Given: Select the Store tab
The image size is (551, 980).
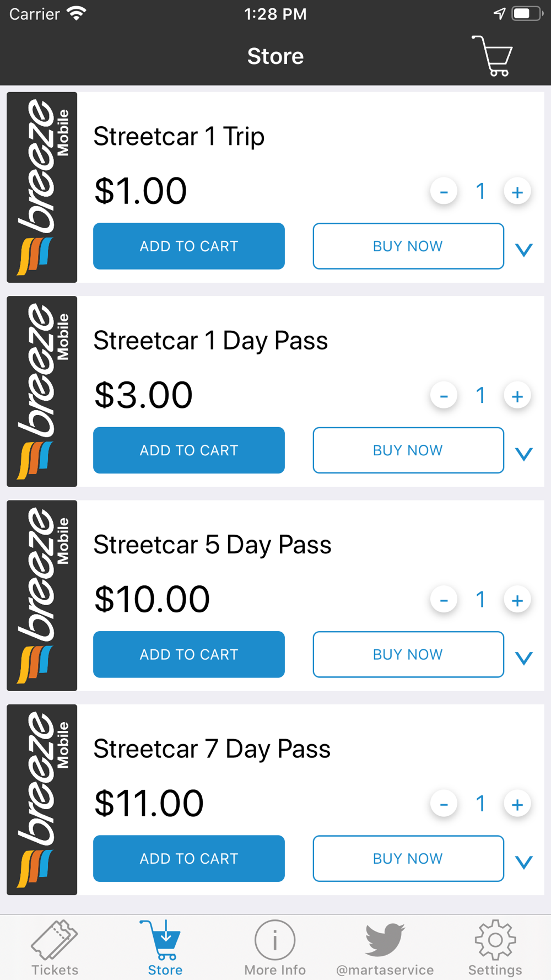Looking at the screenshot, I should coord(165,948).
